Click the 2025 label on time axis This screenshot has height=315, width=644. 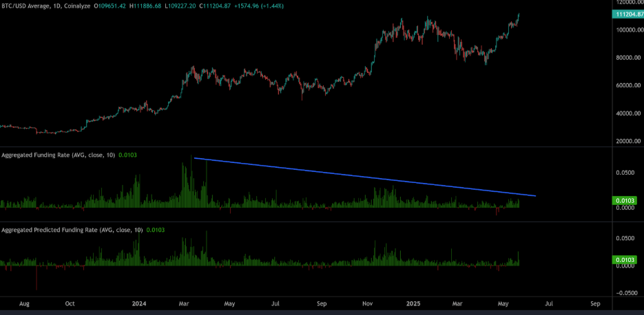[x=413, y=303]
